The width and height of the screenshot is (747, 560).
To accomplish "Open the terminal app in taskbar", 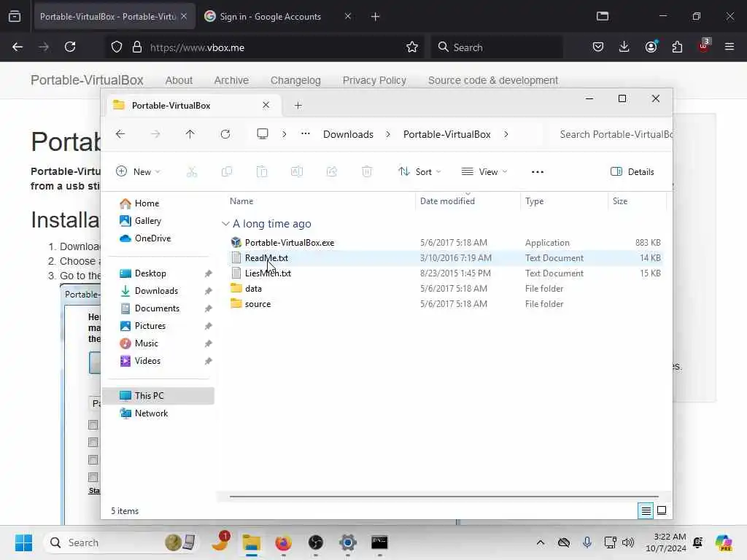I will [379, 542].
